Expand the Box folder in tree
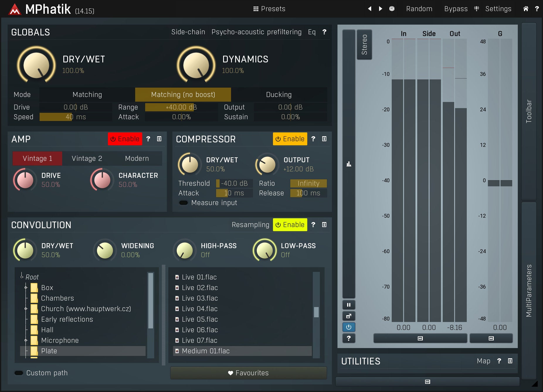 click(x=26, y=288)
